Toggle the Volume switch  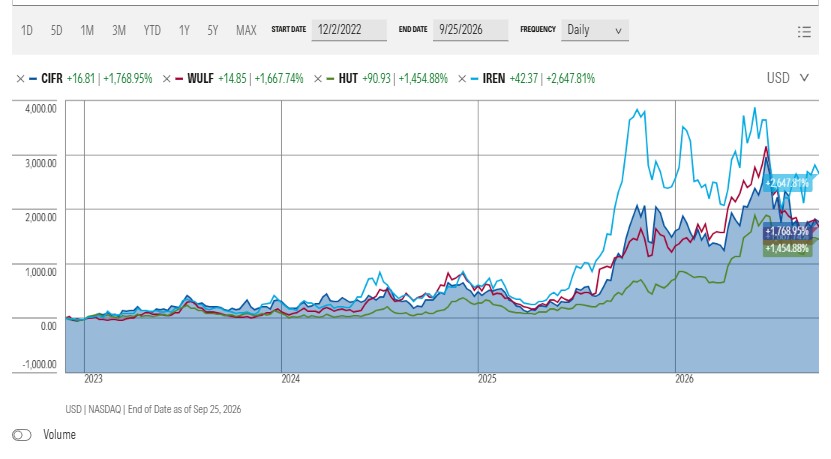pos(22,435)
